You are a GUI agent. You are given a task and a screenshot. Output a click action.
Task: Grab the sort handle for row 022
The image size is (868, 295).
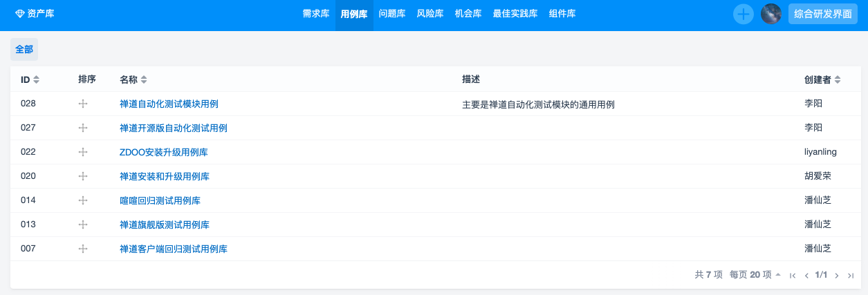(x=83, y=152)
